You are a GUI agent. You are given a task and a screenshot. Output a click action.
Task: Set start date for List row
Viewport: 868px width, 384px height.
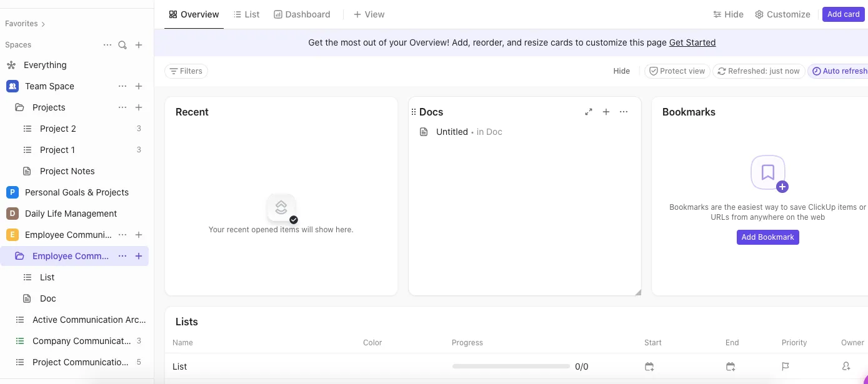point(649,367)
